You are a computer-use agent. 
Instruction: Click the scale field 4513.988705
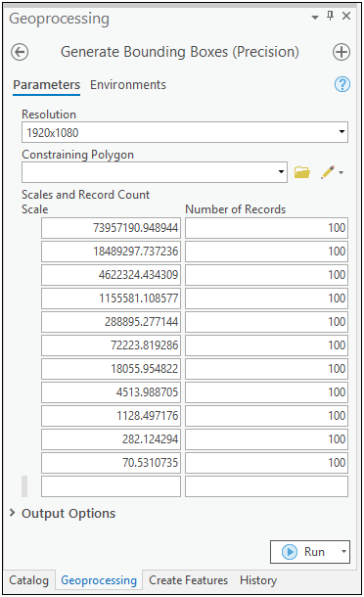pyautogui.click(x=111, y=392)
